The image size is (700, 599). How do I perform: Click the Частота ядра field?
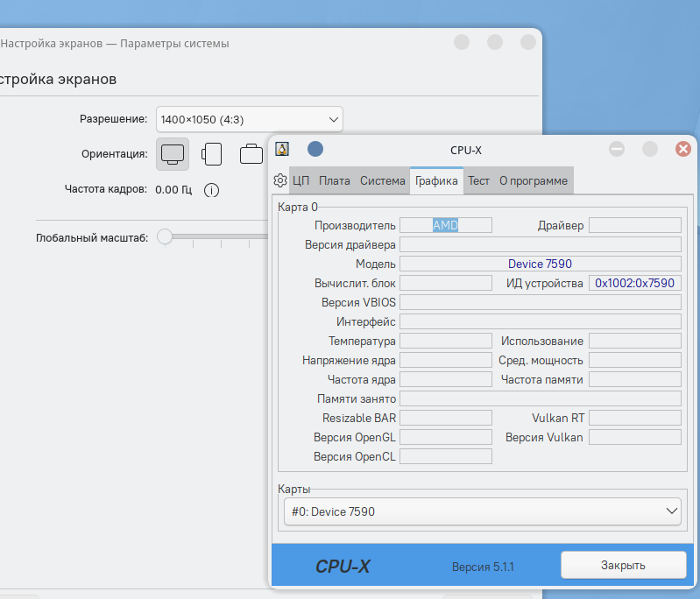coord(446,379)
